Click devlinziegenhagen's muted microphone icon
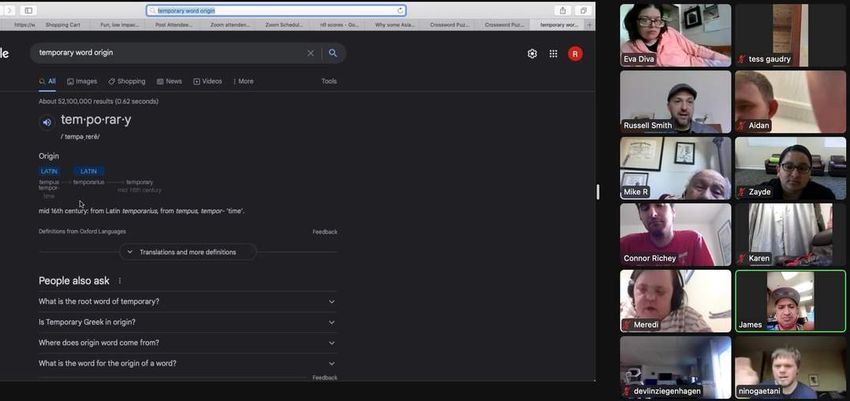Viewport: 850px width, 401px height. 627,391
